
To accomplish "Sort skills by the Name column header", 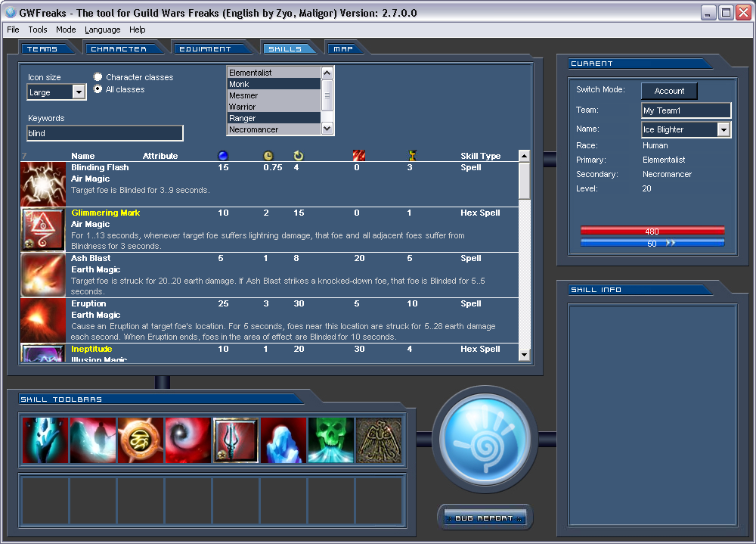I will [x=83, y=156].
